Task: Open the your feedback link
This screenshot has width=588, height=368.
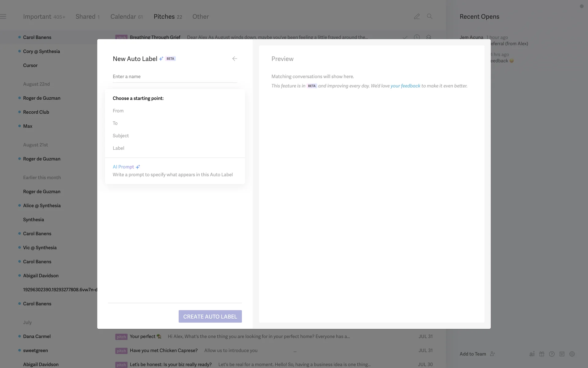Action: click(405, 86)
